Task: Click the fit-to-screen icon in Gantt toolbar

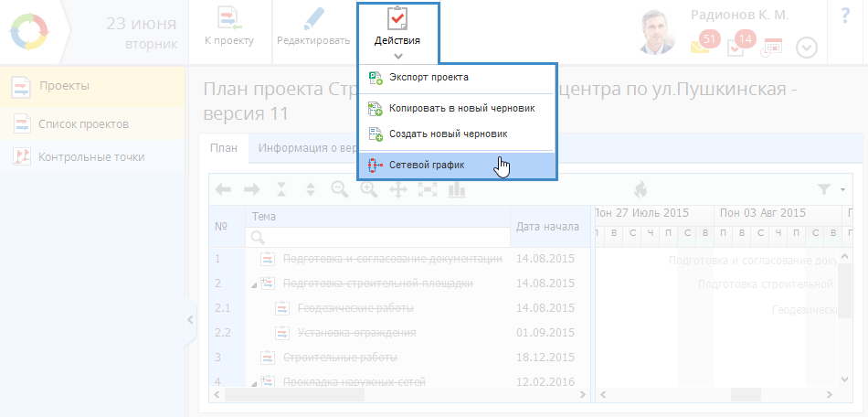Action: pos(427,189)
